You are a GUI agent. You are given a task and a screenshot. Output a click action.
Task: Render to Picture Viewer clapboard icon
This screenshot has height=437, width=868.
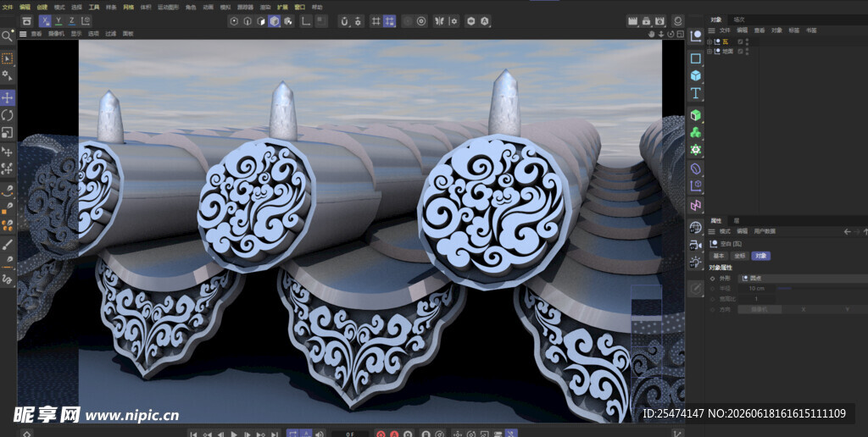pos(646,21)
